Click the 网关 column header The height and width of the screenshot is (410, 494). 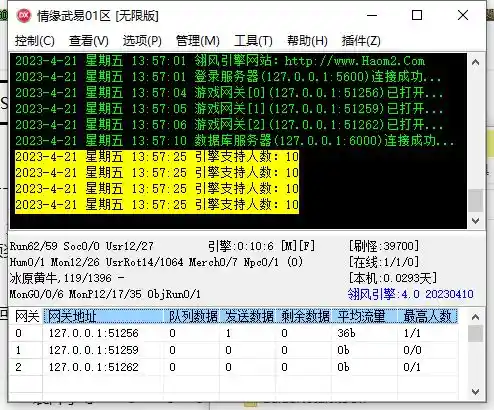pyautogui.click(x=27, y=316)
